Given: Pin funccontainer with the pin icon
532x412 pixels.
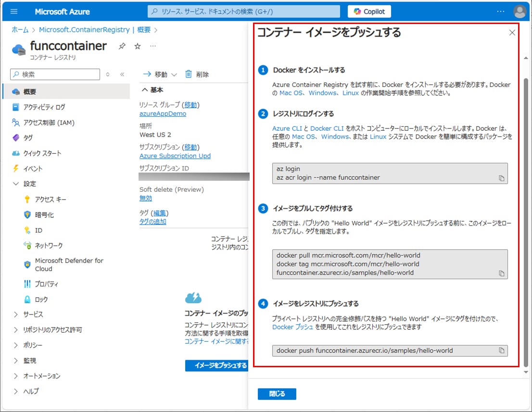Looking at the screenshot, I should point(122,46).
